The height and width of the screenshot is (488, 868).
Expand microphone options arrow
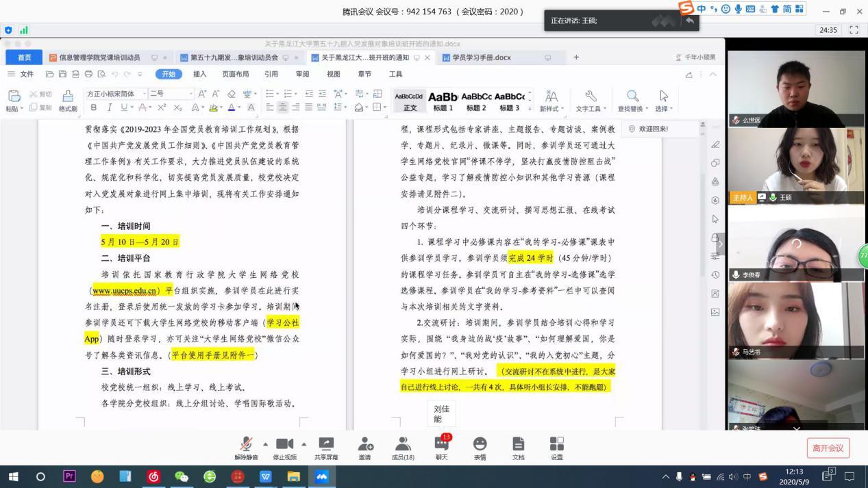[x=266, y=444]
